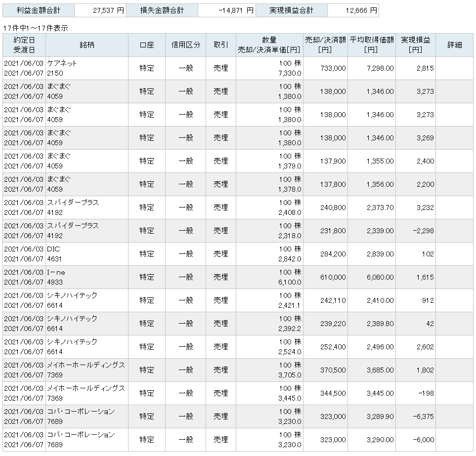This screenshot has height=456, width=476.
Task: Click the unit price 3,705.0 cell
Action: [x=290, y=375]
